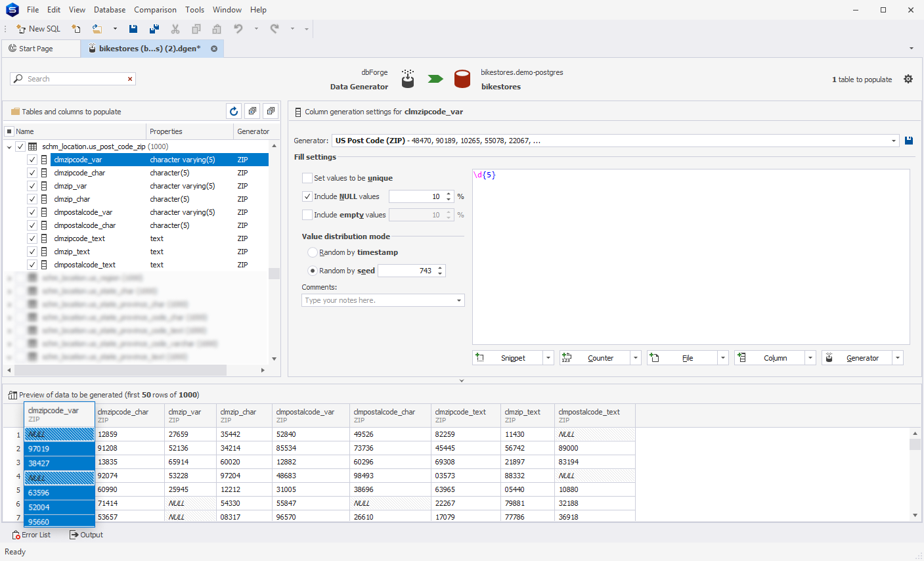Click the open file folder icon
The width and height of the screenshot is (924, 561).
tap(97, 29)
